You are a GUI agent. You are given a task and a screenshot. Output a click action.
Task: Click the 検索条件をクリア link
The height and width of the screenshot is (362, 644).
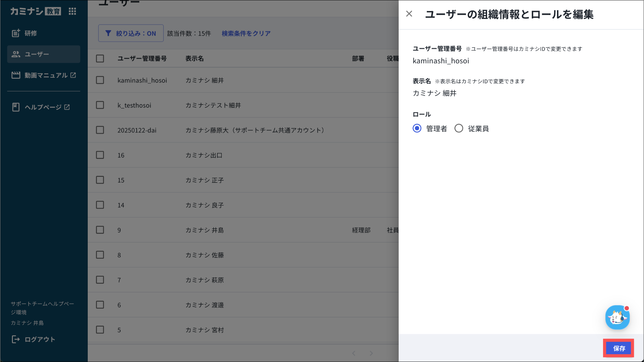(246, 33)
